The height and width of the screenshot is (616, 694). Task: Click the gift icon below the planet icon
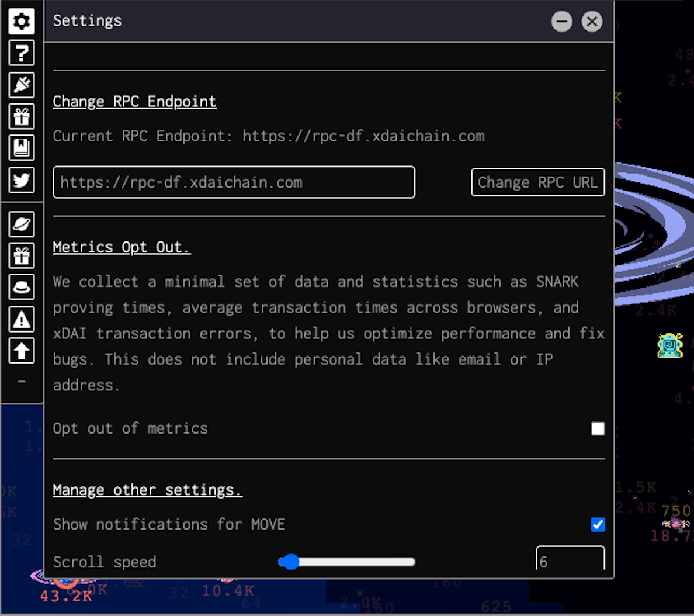22,255
